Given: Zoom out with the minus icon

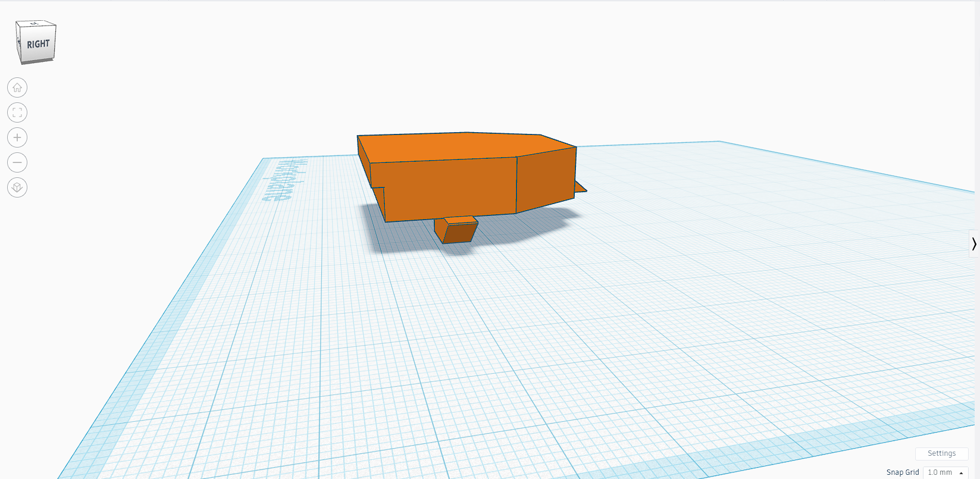Looking at the screenshot, I should (x=17, y=162).
